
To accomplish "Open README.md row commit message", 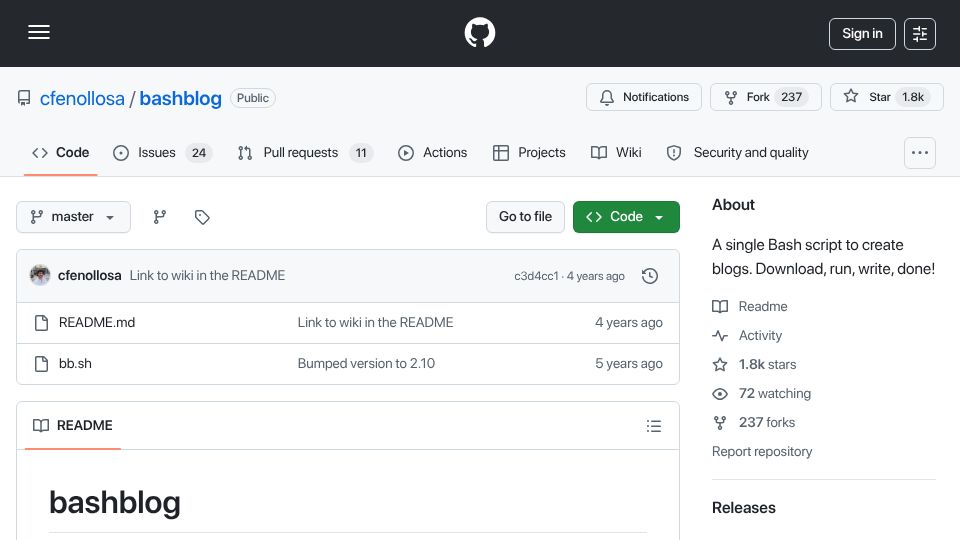I will pos(375,323).
